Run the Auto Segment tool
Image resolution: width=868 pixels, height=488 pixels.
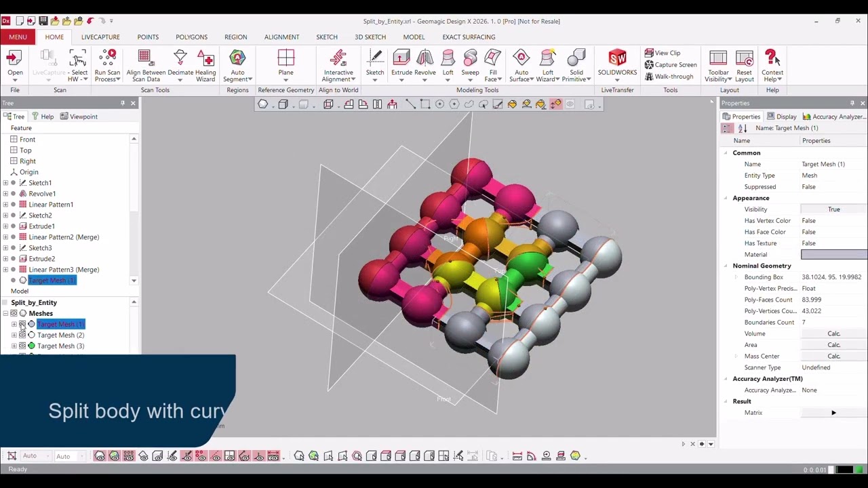point(237,65)
